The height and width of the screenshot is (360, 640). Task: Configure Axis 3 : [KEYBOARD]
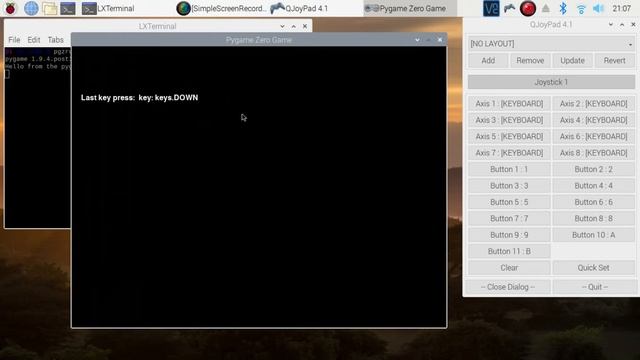click(509, 120)
